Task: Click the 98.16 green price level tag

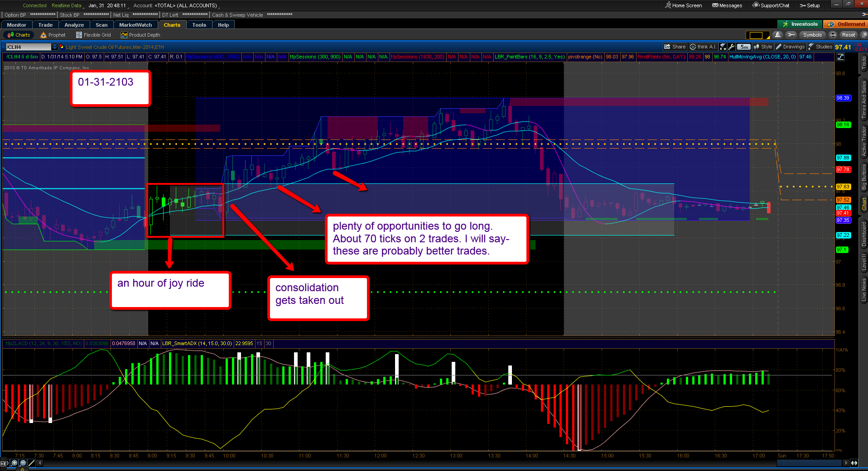Action: tap(843, 125)
